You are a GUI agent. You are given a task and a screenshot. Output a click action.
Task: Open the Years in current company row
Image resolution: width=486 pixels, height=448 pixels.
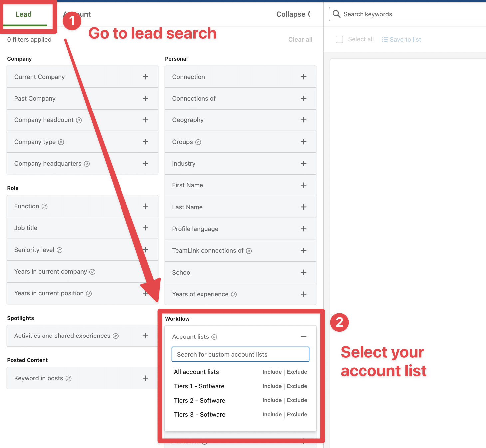[83, 271]
